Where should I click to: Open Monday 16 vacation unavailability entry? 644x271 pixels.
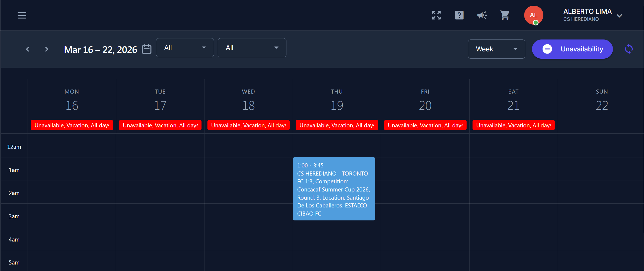72,125
